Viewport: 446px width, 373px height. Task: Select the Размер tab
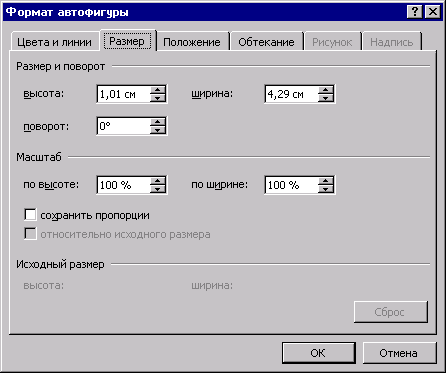click(x=127, y=41)
